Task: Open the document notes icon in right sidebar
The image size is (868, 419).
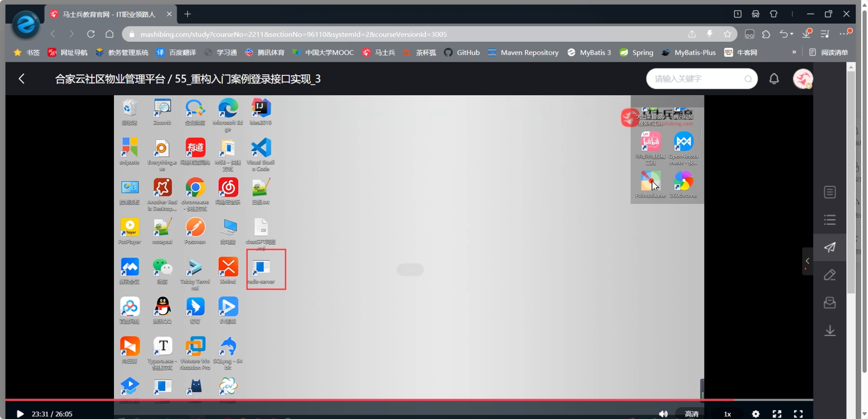Action: tap(830, 192)
